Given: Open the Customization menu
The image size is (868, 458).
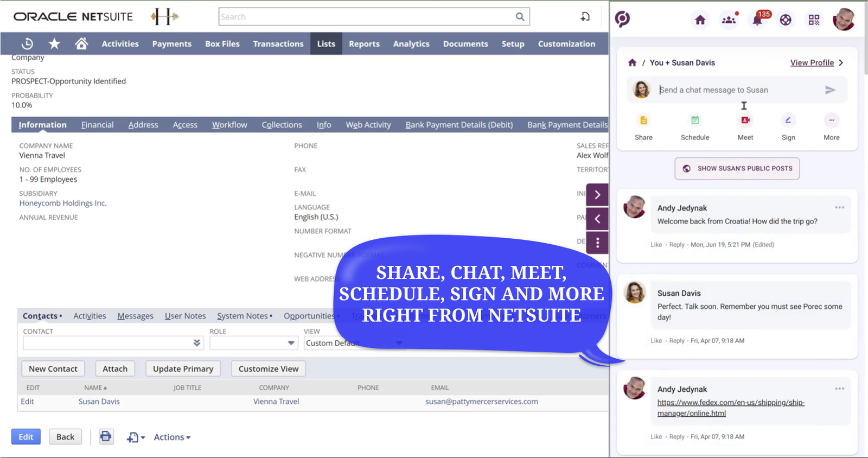Looking at the screenshot, I should click(x=566, y=43).
